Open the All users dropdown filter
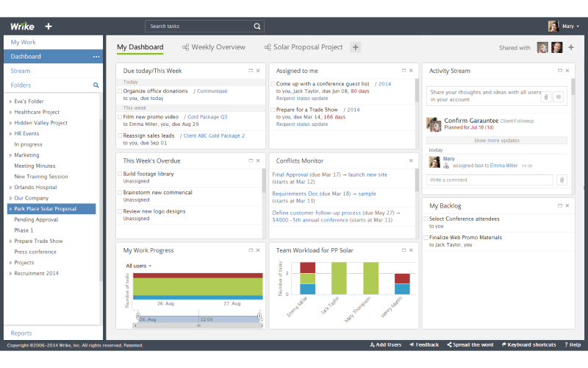Image resolution: width=588 pixels, height=368 pixels. [138, 266]
